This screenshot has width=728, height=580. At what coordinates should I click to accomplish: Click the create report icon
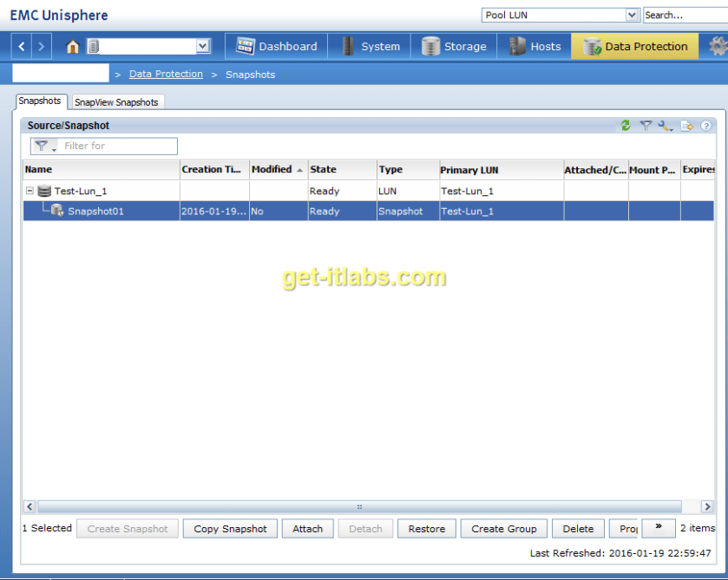click(x=686, y=126)
